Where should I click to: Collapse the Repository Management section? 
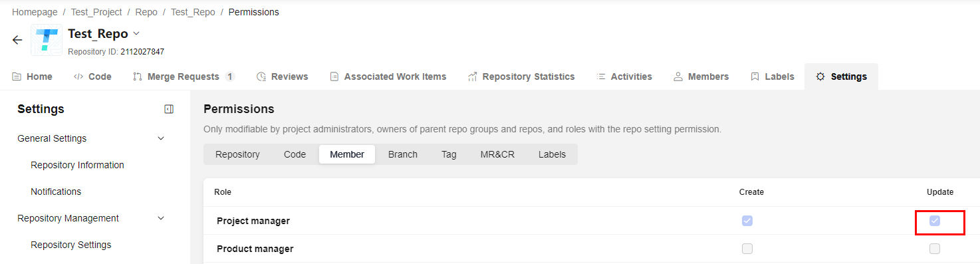[x=160, y=218]
